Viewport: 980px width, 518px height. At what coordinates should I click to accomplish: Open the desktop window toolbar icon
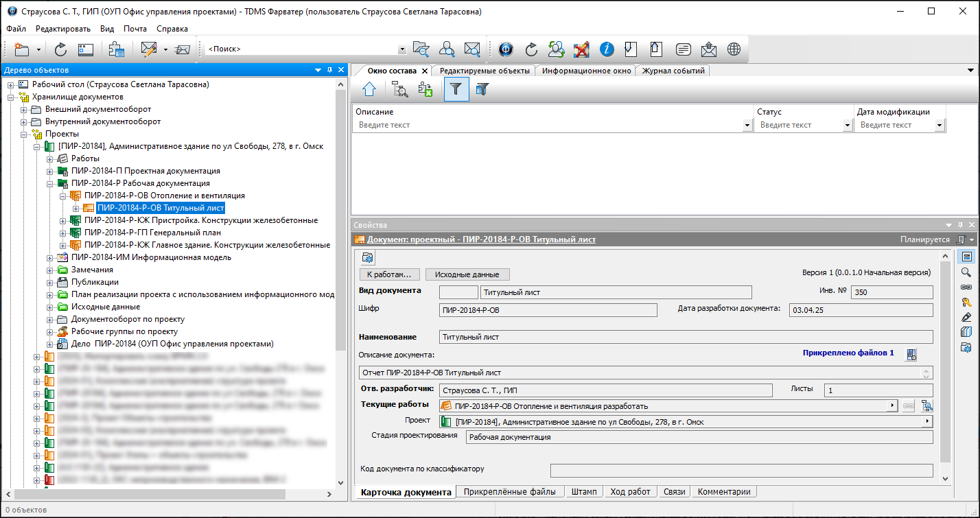click(x=85, y=49)
